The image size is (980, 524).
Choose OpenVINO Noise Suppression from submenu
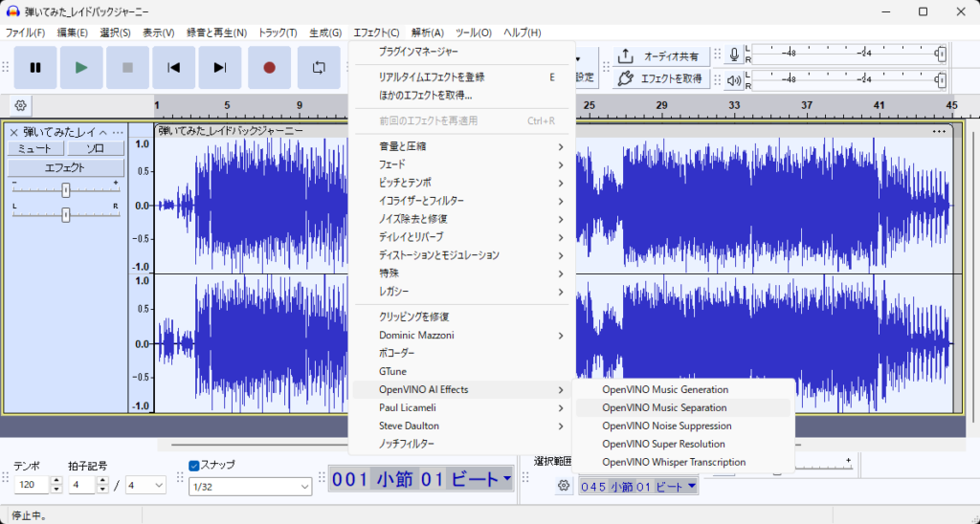pyautogui.click(x=666, y=426)
